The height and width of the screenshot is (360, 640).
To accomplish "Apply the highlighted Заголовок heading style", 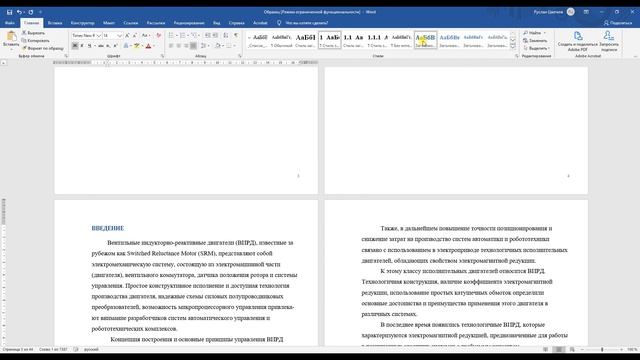I will click(x=425, y=40).
